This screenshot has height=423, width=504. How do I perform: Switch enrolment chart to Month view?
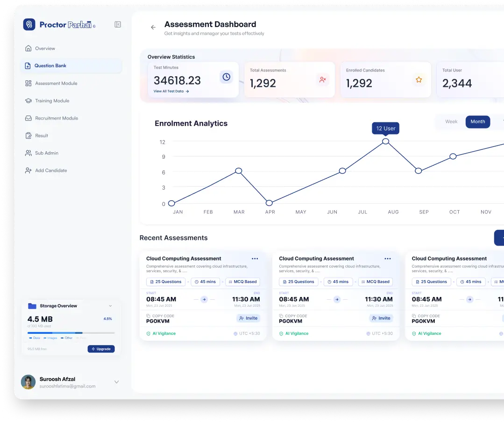pyautogui.click(x=478, y=122)
